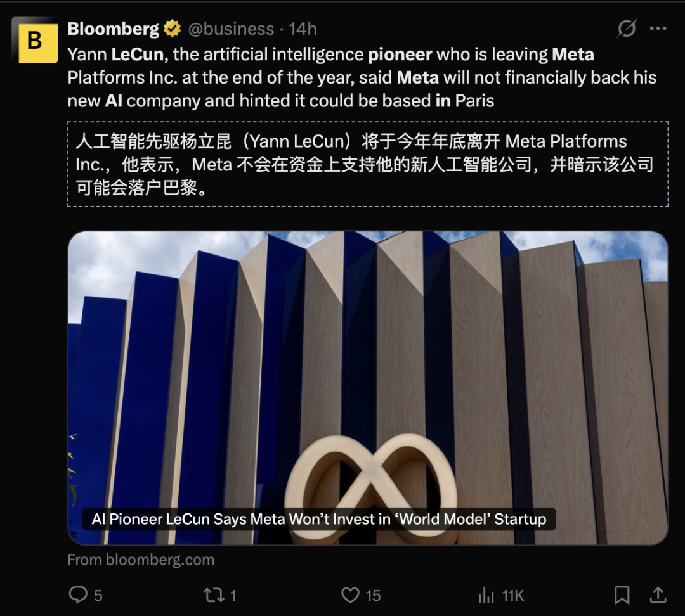Open the Bloomberg account name link
Viewport: 685px width, 616px height.
point(114,29)
